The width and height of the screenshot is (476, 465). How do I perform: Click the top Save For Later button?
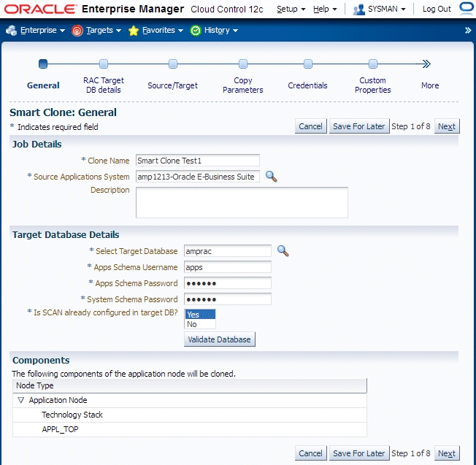pyautogui.click(x=358, y=126)
